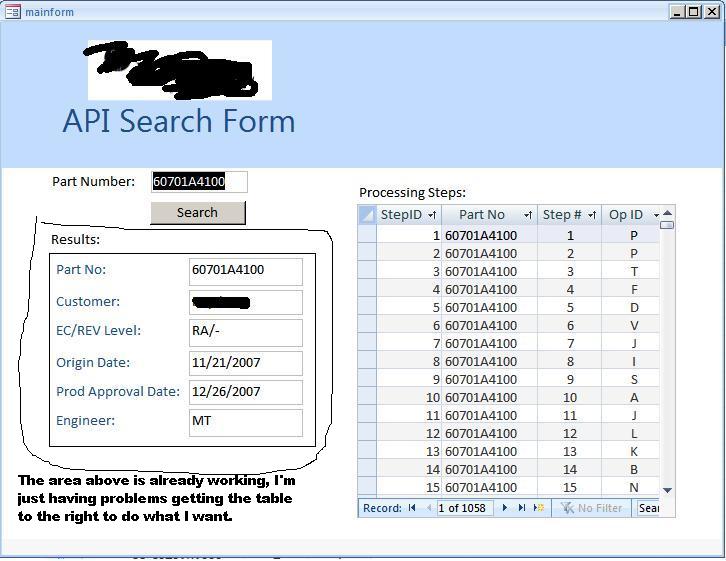The height and width of the screenshot is (561, 726).
Task: Click the Part Number input field
Action: point(199,181)
